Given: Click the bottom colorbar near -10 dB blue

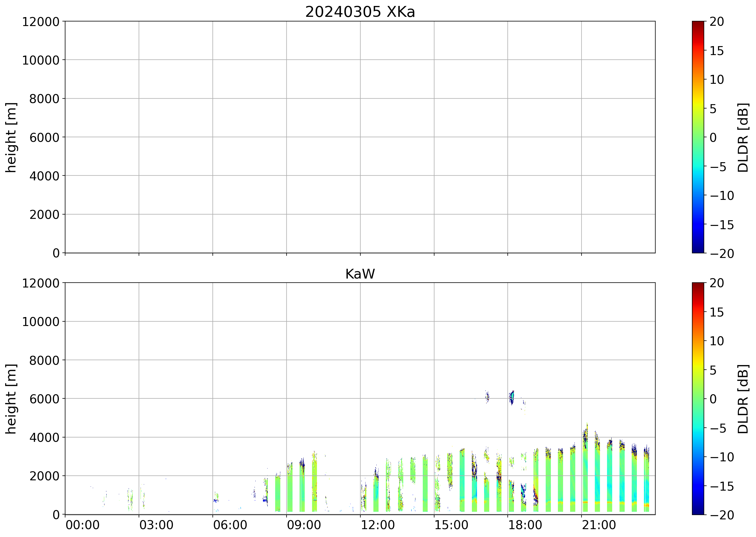Looking at the screenshot, I should point(698,457).
